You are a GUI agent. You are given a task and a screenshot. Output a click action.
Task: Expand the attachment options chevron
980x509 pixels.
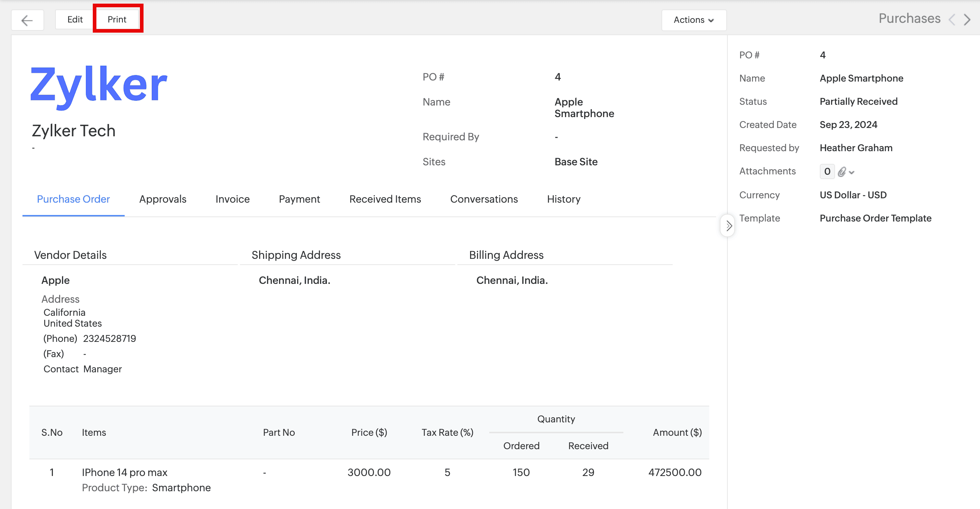[852, 172]
